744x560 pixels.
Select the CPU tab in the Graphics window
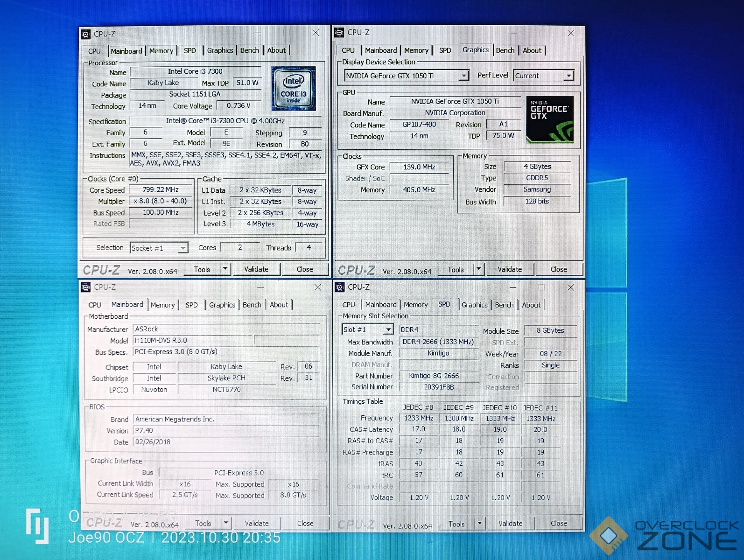point(348,50)
